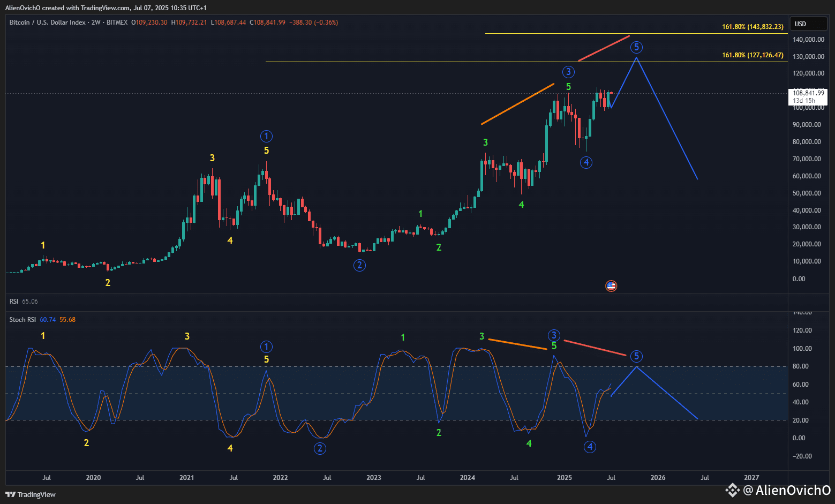
Task: Click the Stoch RSI orange value 55.68
Action: 67,320
